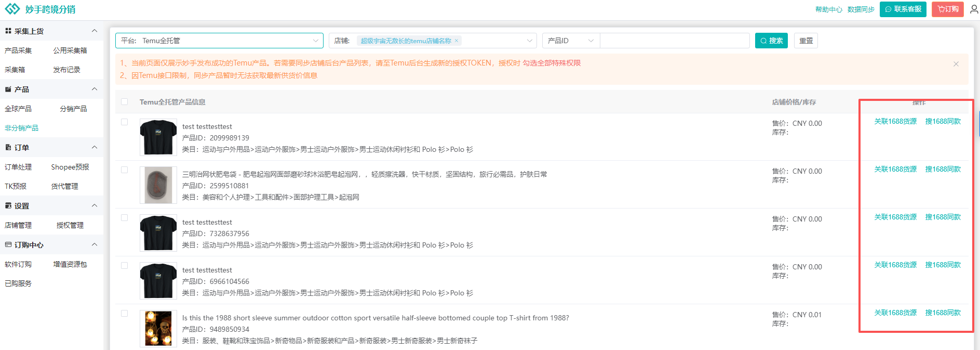Check the box for product 2099989139
This screenshot has width=980, height=350.
pyautogui.click(x=125, y=122)
